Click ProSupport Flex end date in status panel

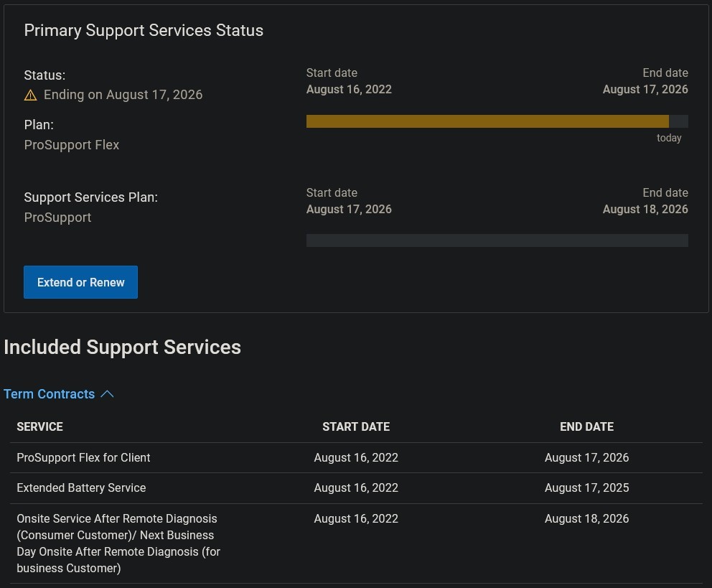click(x=645, y=90)
